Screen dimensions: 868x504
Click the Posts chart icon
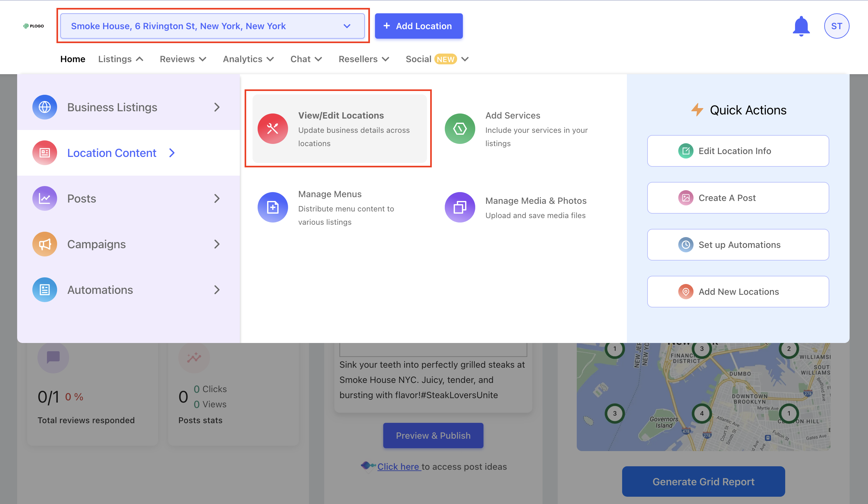pyautogui.click(x=45, y=198)
